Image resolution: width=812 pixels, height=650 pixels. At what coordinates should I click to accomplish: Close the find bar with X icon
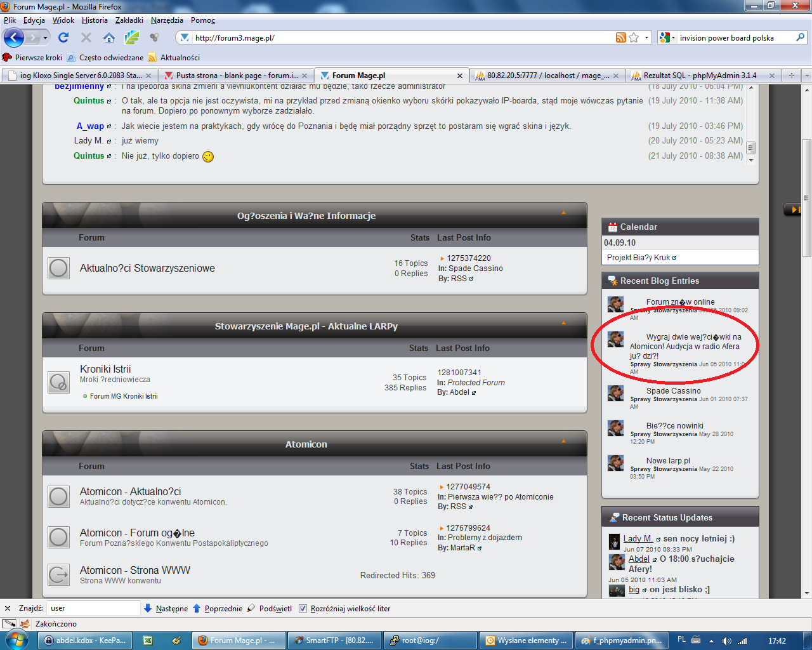pyautogui.click(x=8, y=608)
